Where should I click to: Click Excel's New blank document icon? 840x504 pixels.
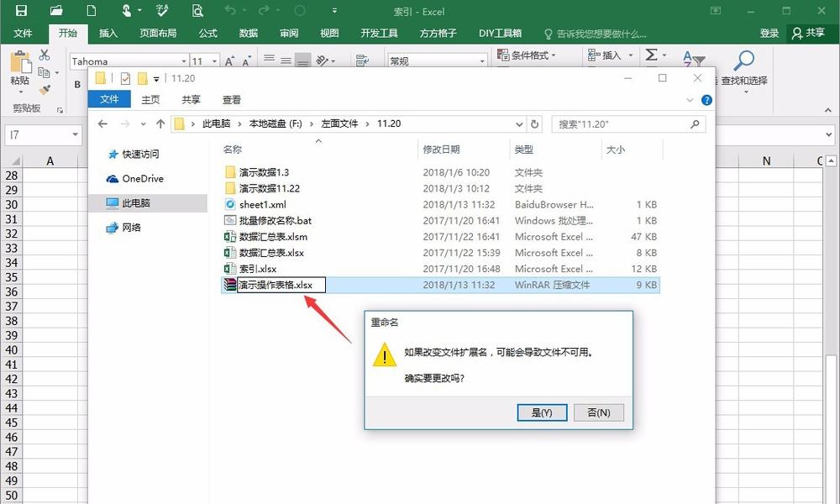coord(92,11)
